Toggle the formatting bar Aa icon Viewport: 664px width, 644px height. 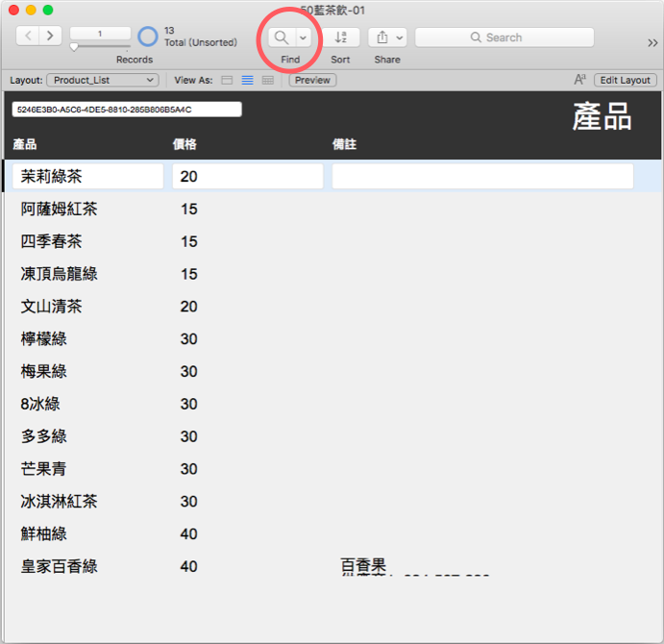579,80
